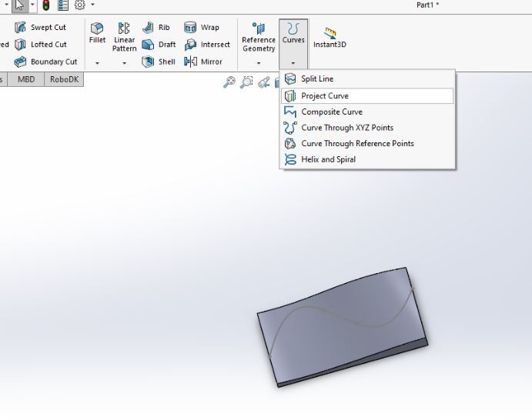Image resolution: width=532 pixels, height=420 pixels.
Task: Use the Shell feature tool
Action: tap(159, 62)
